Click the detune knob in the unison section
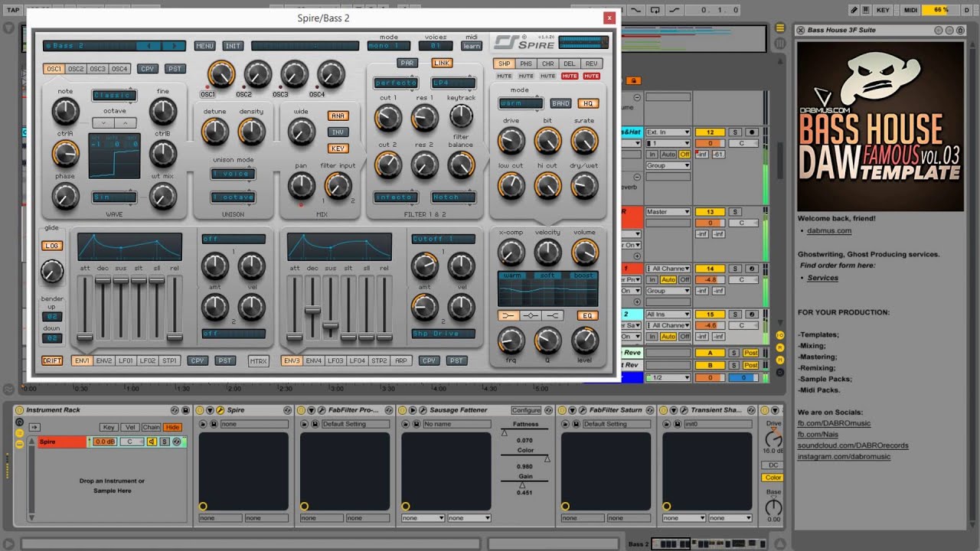 coord(214,132)
